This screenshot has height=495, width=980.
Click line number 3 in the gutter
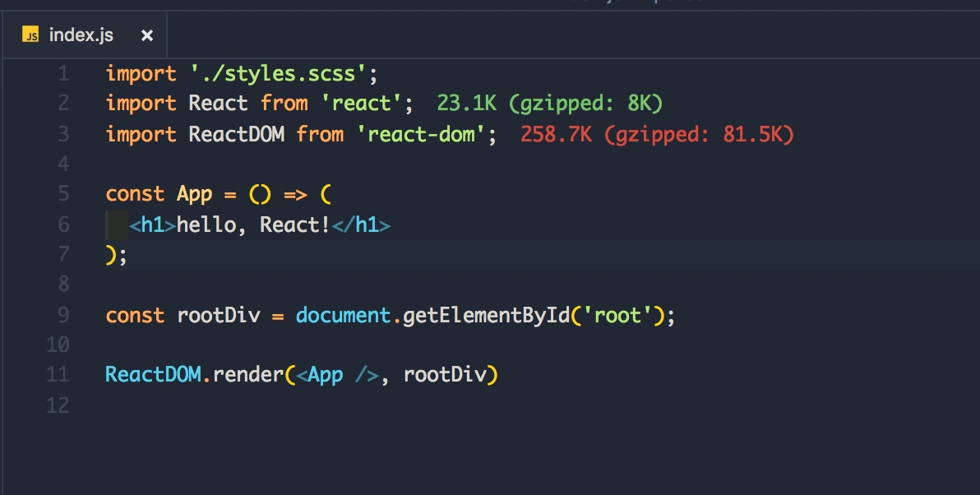point(63,134)
